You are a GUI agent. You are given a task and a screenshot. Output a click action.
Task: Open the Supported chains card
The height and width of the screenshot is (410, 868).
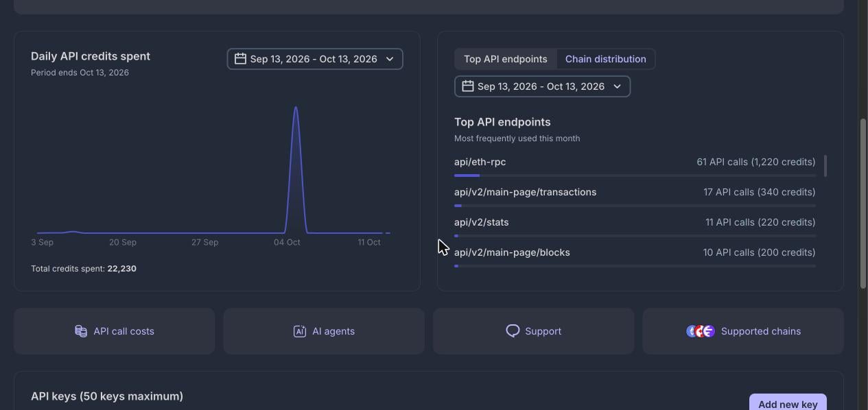pyautogui.click(x=743, y=331)
